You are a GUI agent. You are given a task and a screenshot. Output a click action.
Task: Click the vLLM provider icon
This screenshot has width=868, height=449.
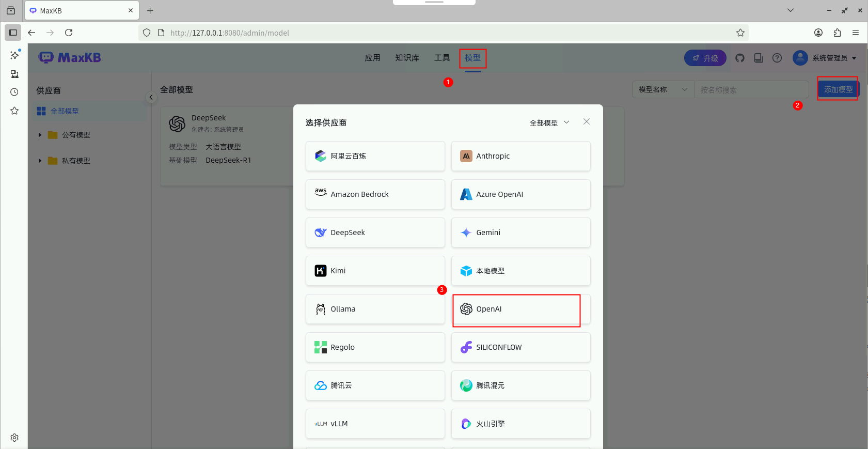[x=321, y=424]
